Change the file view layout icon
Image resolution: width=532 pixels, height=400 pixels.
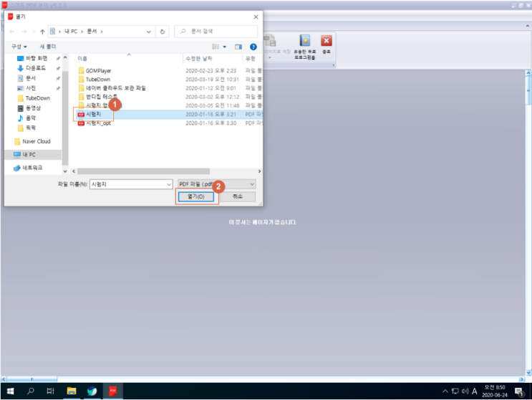tap(216, 47)
